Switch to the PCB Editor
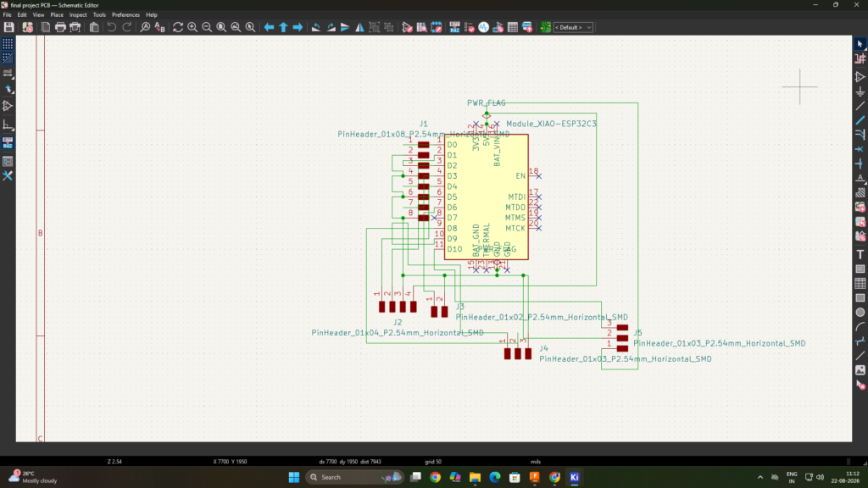Viewport: 868px width, 488px height. click(x=545, y=27)
